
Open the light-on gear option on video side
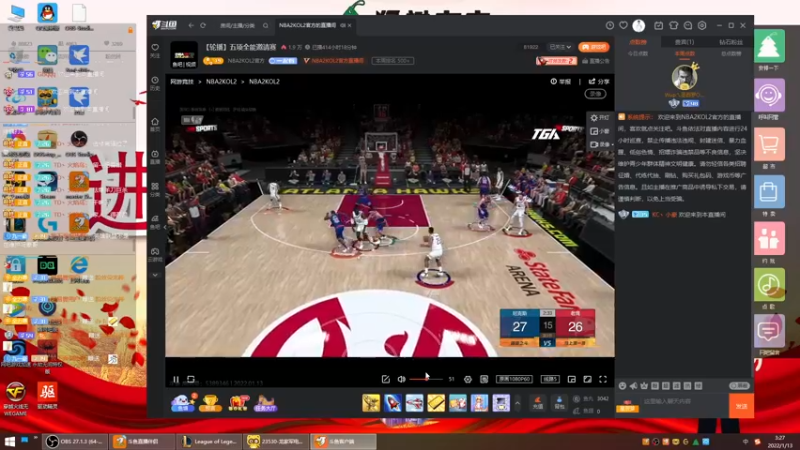click(x=600, y=117)
